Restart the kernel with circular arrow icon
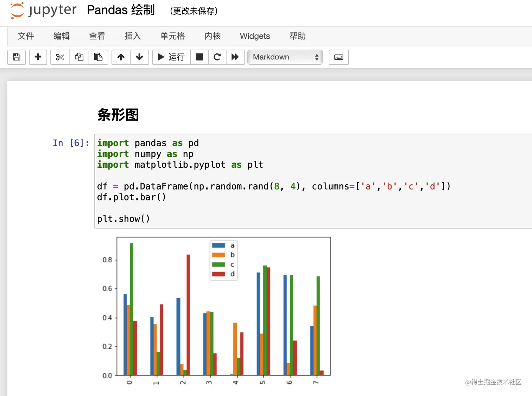 pos(217,57)
